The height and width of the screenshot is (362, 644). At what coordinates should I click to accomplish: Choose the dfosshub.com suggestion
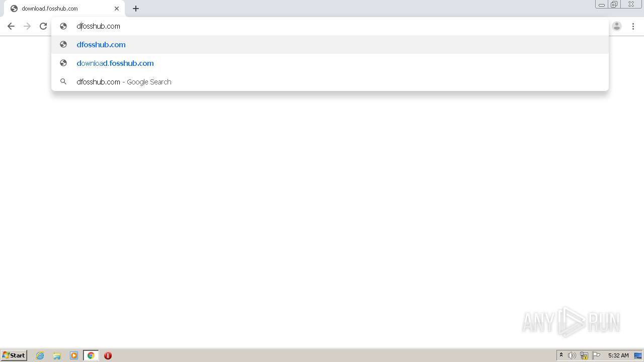click(x=330, y=44)
